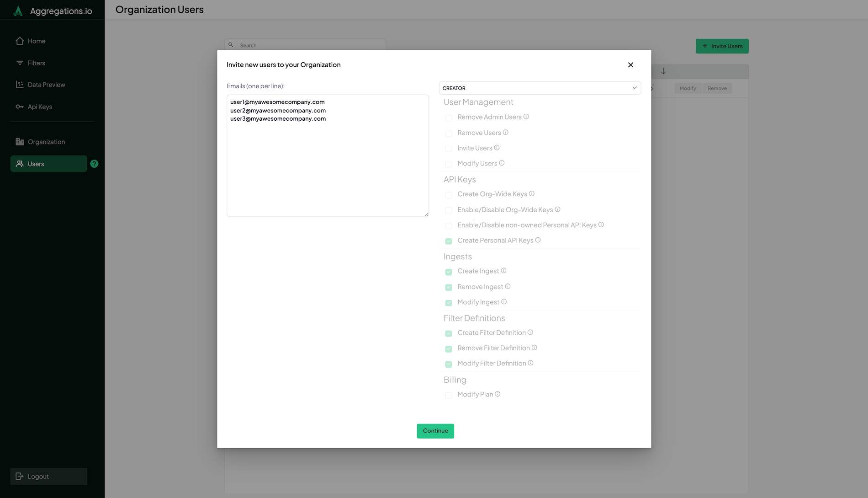This screenshot has height=498, width=868.
Task: Toggle the Modify Ingest checkbox
Action: click(449, 303)
